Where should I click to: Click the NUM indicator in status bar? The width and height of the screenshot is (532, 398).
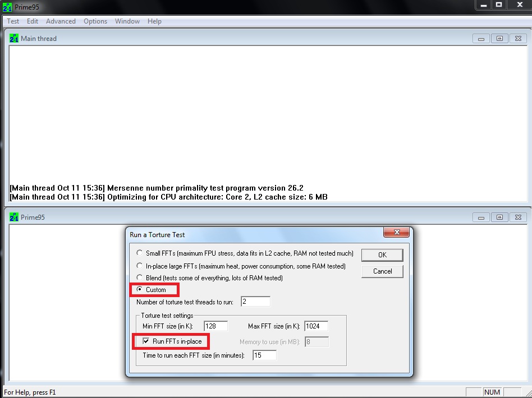(492, 392)
